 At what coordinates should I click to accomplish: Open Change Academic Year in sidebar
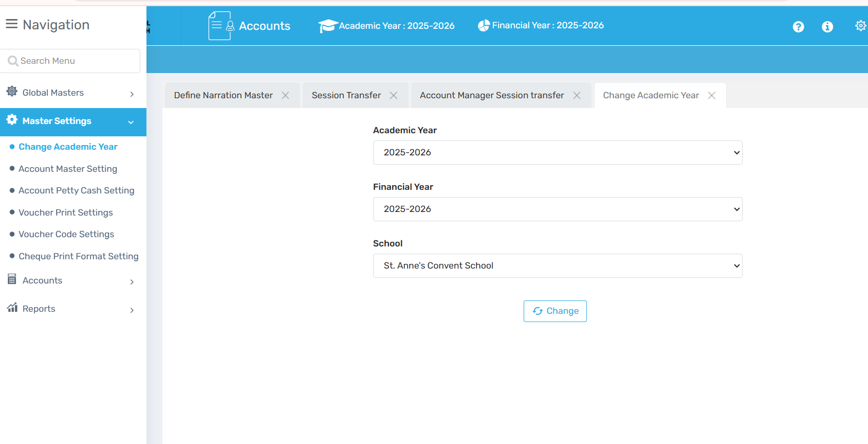pos(68,147)
